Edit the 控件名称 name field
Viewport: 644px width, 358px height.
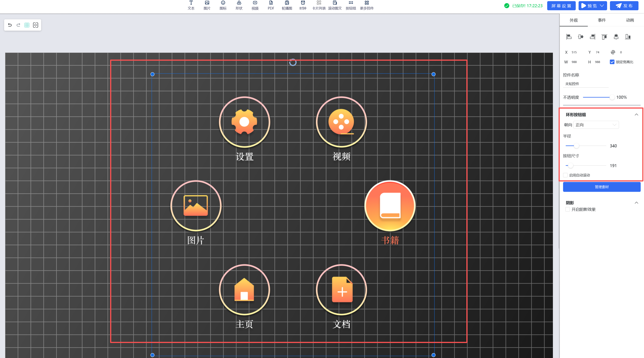pos(586,84)
